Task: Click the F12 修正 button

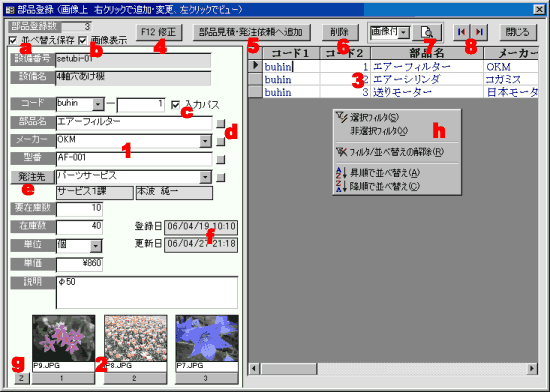Action: [159, 32]
